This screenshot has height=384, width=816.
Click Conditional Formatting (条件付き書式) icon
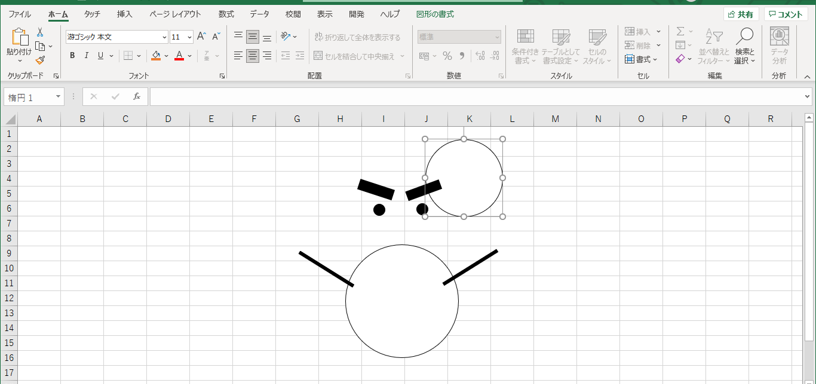pos(525,46)
